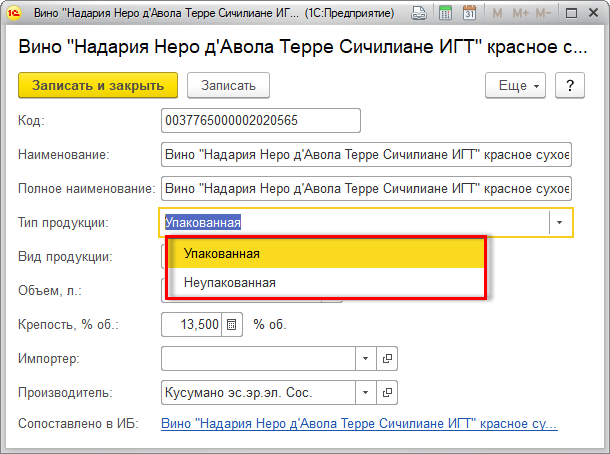Click the Записать и закрыть button
Viewport: 610px width, 454px height.
point(97,85)
